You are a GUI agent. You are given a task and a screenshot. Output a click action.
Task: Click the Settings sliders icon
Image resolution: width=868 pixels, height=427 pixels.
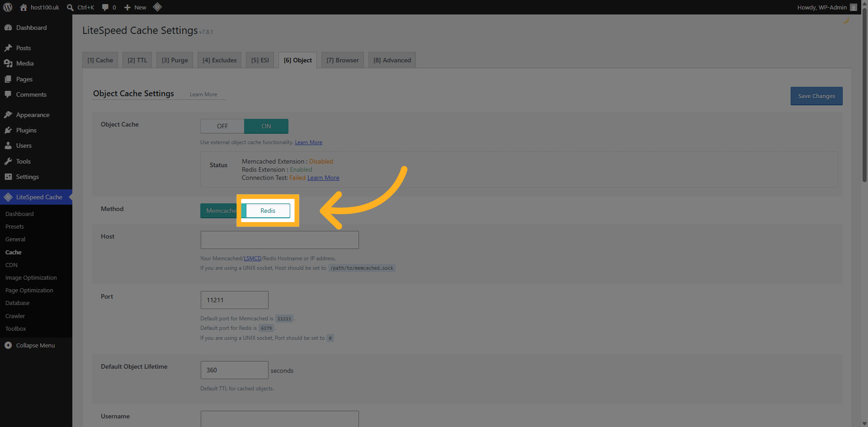[8, 177]
